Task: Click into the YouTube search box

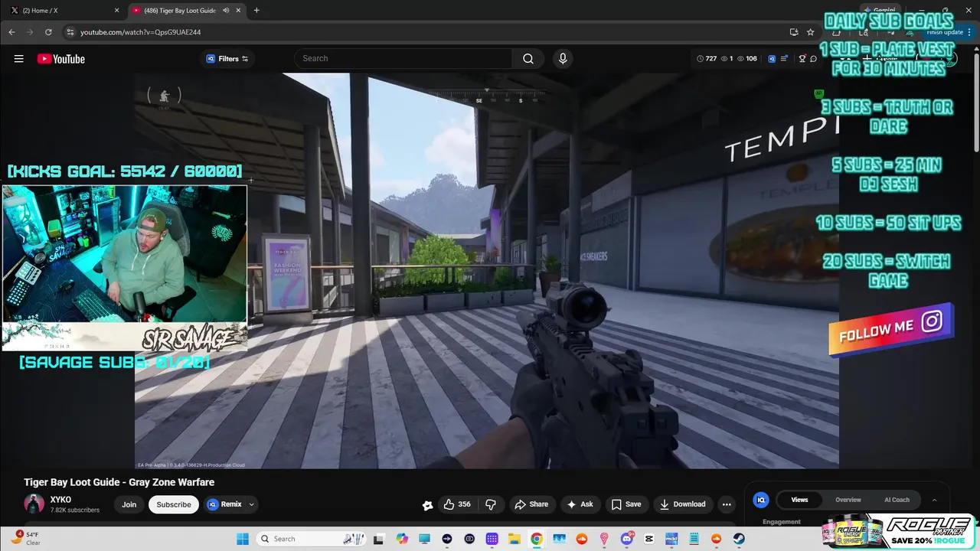Action: coord(403,59)
